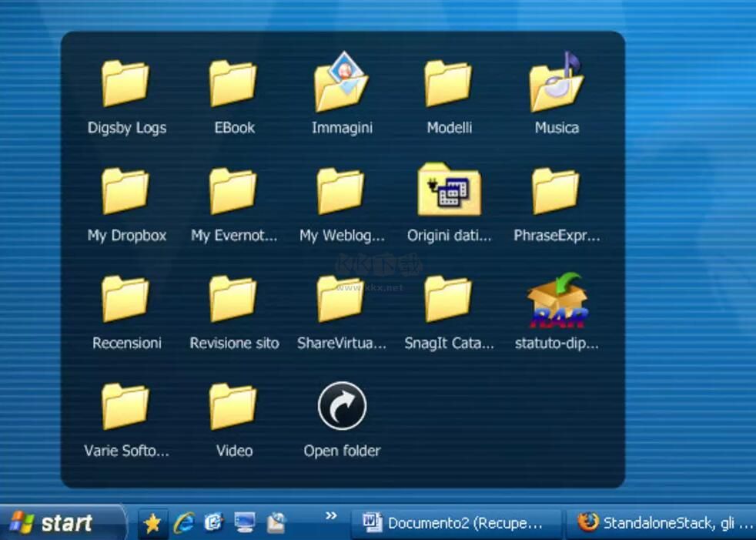Open the Recensioni folder
This screenshot has height=540, width=756.
pos(125,299)
